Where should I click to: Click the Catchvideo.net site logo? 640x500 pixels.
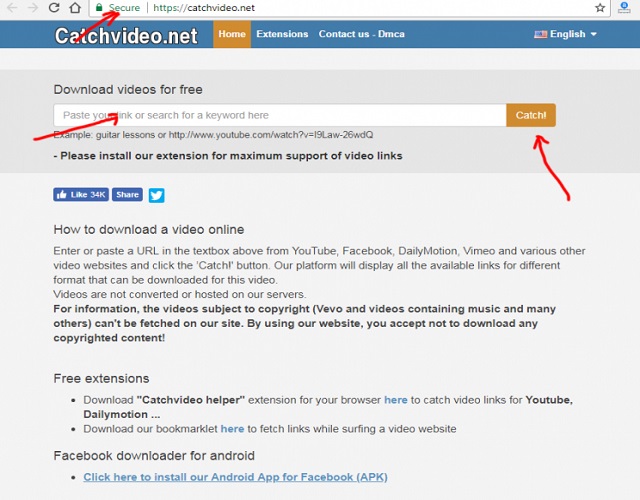click(126, 35)
